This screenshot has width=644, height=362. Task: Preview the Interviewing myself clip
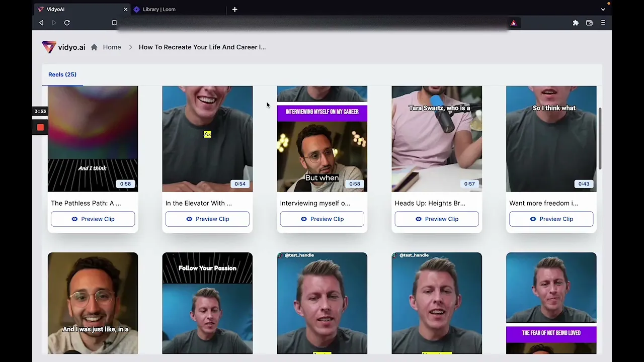[322, 219]
